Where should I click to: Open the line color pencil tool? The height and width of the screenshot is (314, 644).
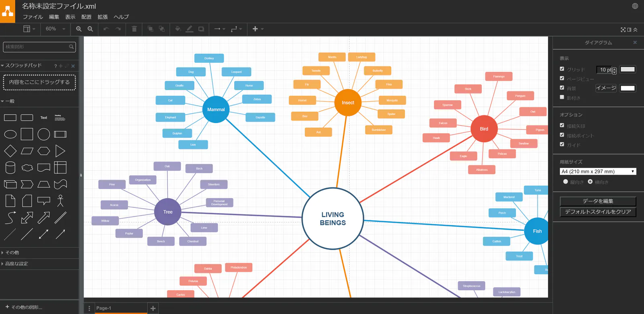pyautogui.click(x=190, y=29)
